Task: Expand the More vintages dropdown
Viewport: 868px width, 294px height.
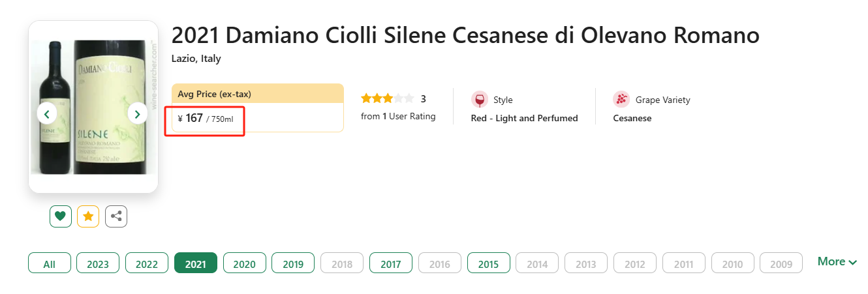Action: 837,262
